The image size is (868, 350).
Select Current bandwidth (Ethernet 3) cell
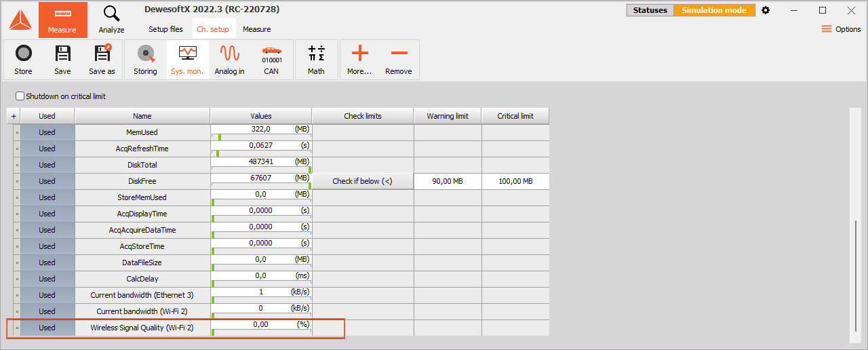[142, 295]
